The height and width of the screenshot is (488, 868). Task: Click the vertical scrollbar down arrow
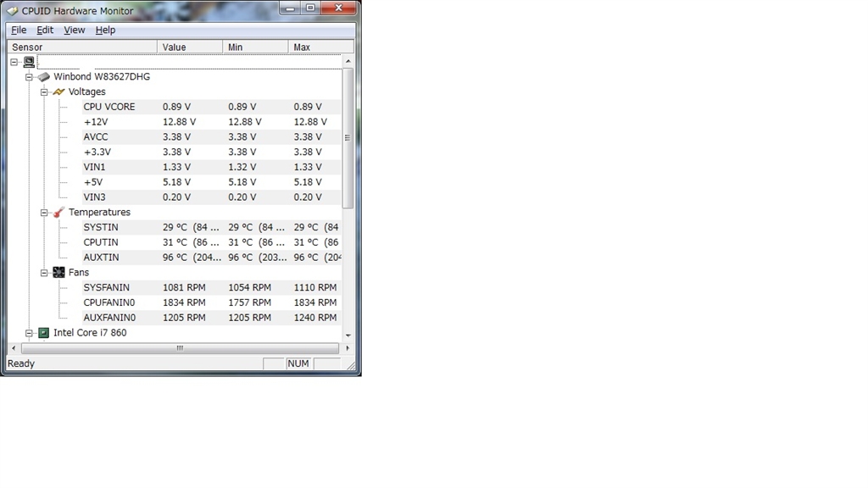348,335
